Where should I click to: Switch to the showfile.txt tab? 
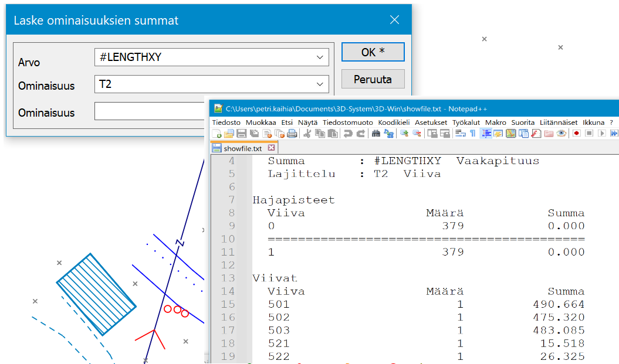(x=243, y=148)
